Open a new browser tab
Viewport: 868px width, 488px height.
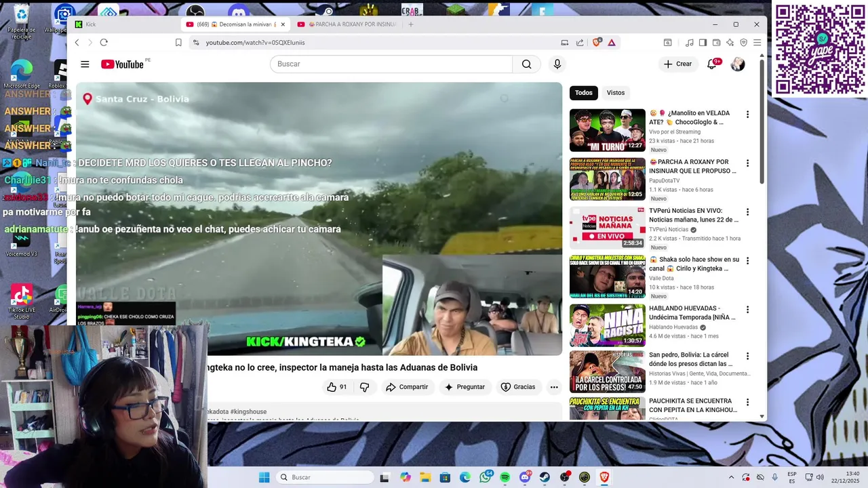(x=410, y=24)
